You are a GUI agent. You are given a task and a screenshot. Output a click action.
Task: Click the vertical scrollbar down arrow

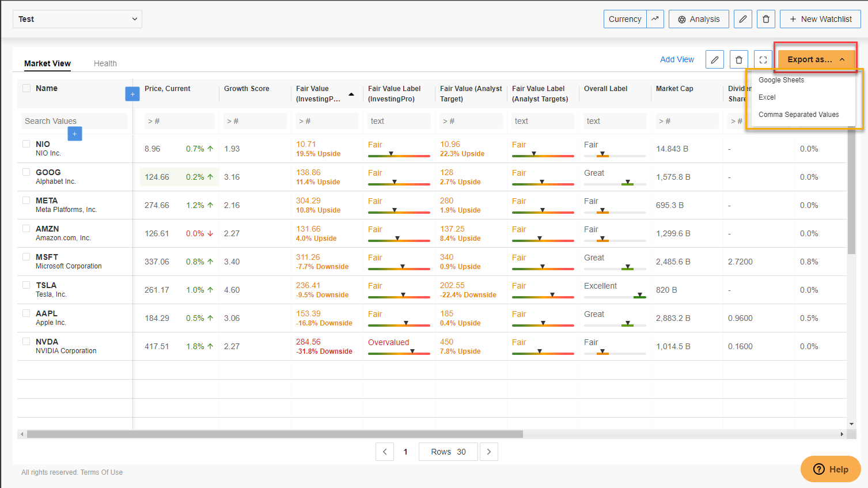point(851,424)
